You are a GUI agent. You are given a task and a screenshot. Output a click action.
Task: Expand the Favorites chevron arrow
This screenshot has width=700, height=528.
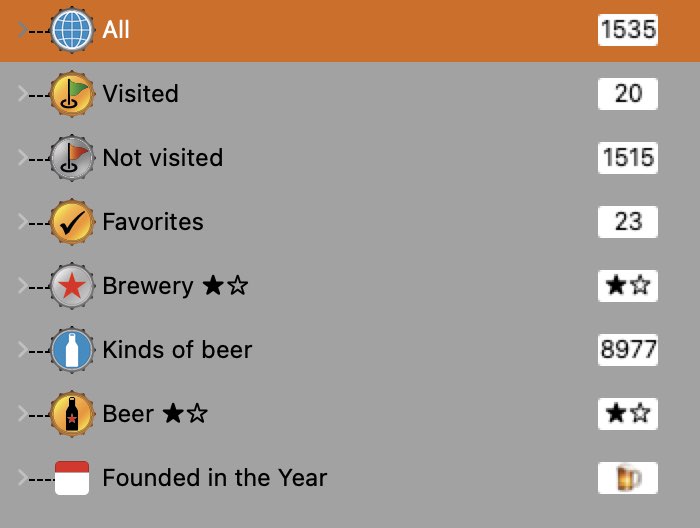click(22, 222)
